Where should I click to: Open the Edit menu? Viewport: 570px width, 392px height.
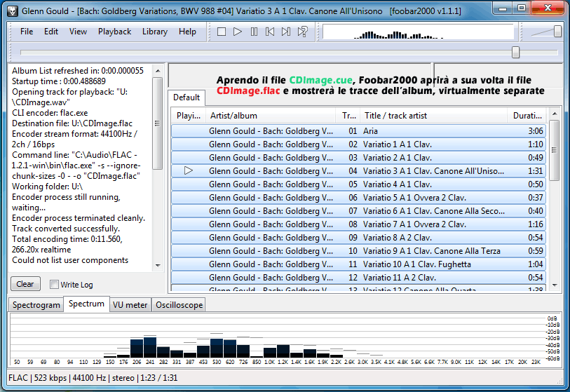(x=51, y=32)
